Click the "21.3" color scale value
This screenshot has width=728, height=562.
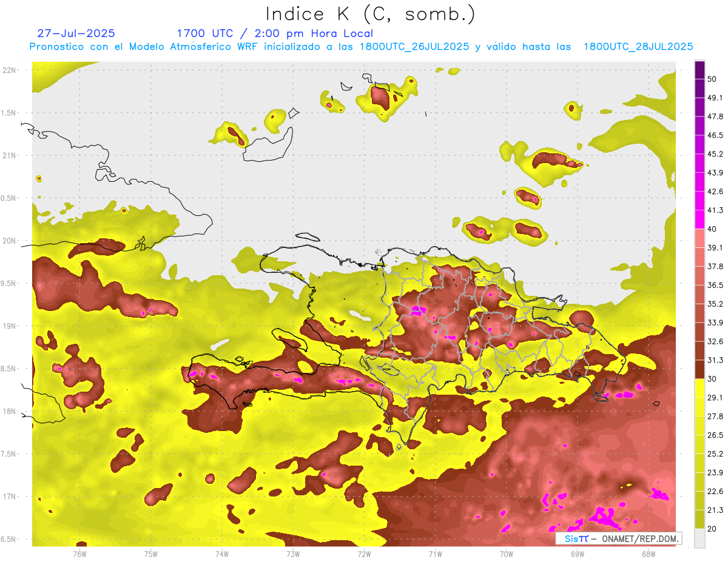[715, 510]
